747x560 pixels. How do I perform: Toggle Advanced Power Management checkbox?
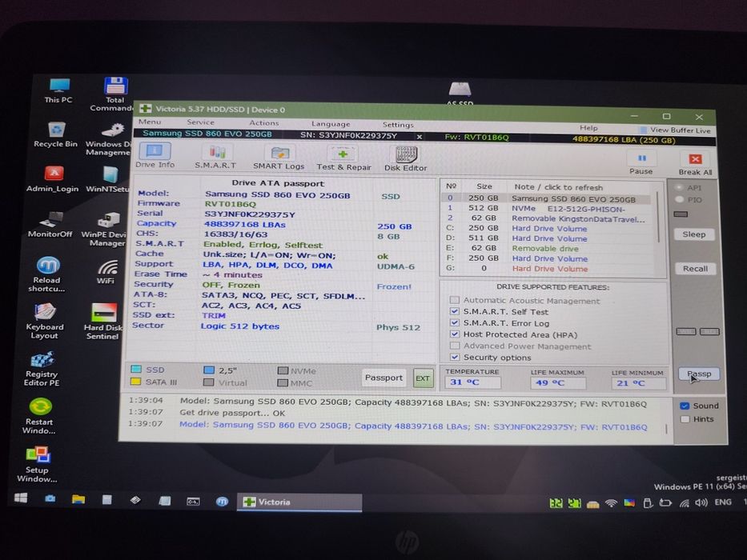pos(455,346)
